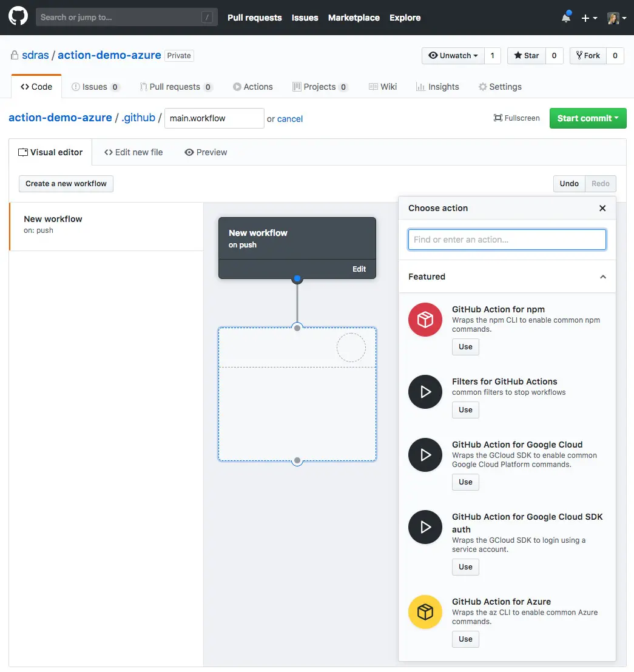634x672 pixels.
Task: Open the sdras owner link
Action: pyautogui.click(x=35, y=55)
